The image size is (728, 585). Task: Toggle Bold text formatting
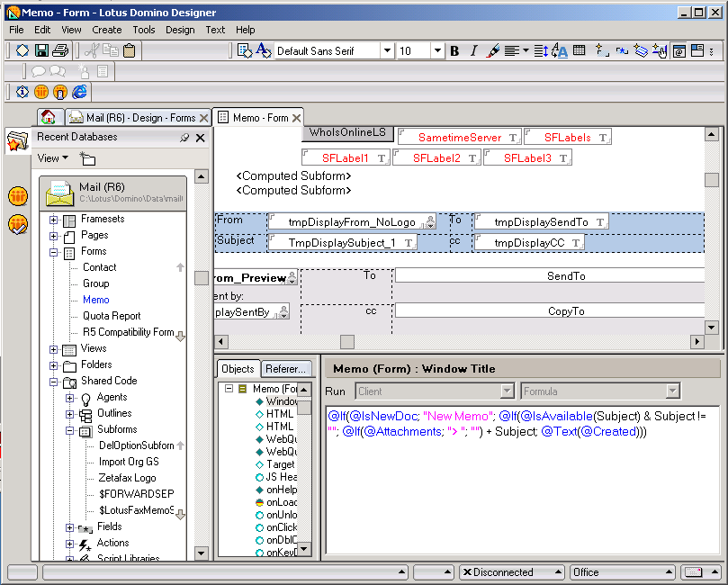[454, 51]
